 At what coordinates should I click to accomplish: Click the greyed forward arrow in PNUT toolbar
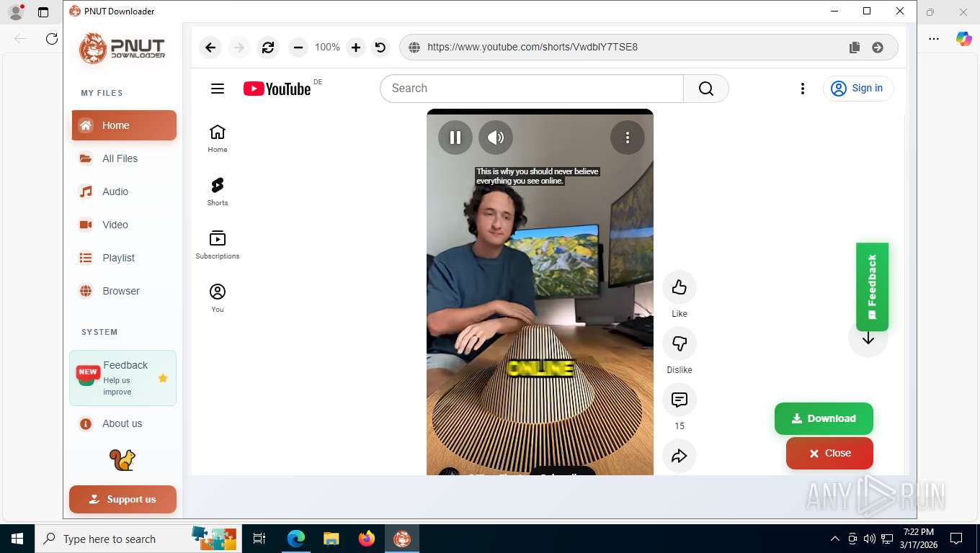pos(239,48)
